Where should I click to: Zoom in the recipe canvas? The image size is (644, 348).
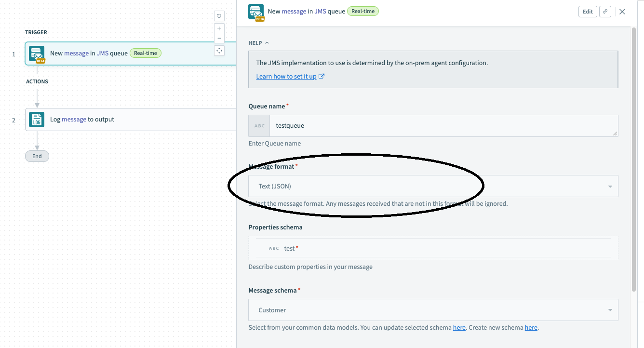click(219, 28)
